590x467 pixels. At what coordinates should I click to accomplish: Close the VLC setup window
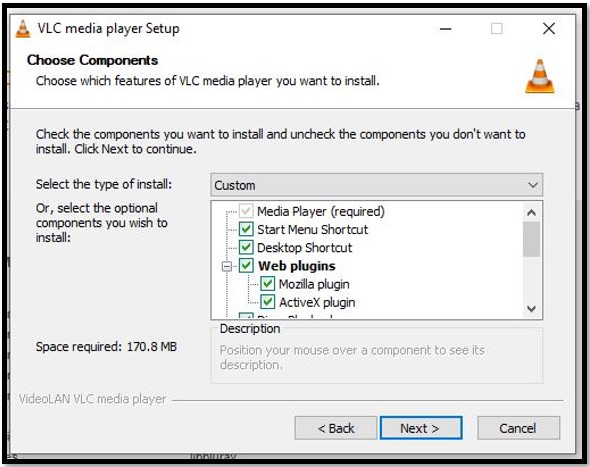(x=549, y=29)
